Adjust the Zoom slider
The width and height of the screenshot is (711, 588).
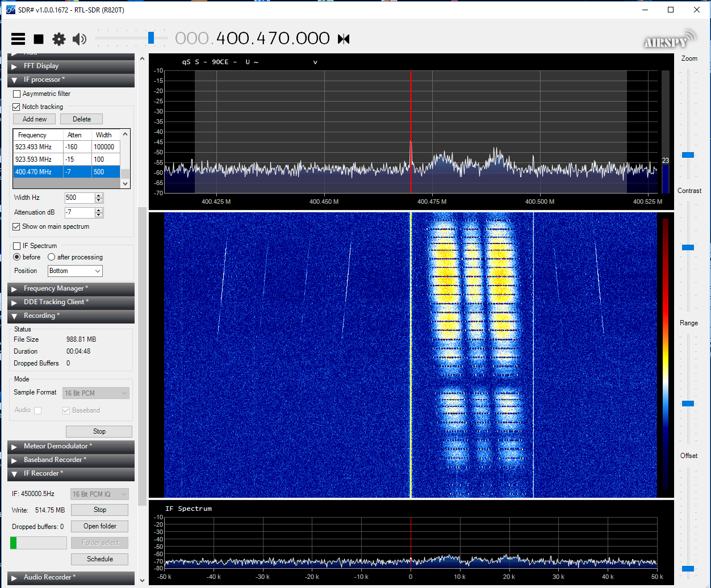point(688,154)
